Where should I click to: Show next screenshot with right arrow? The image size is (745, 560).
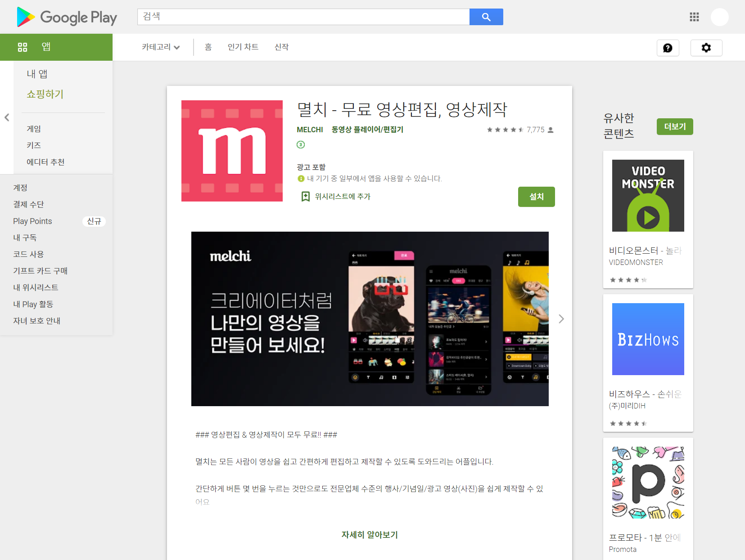click(561, 319)
